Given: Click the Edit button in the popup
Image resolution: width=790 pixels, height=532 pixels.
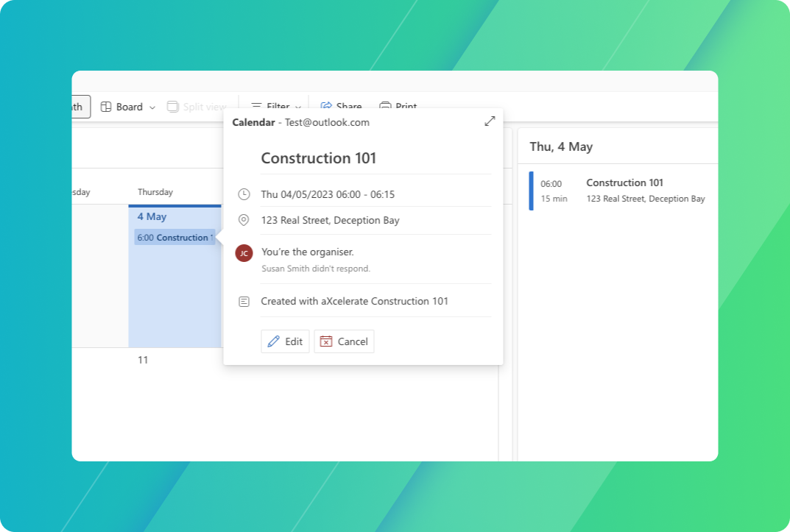Looking at the screenshot, I should [285, 341].
